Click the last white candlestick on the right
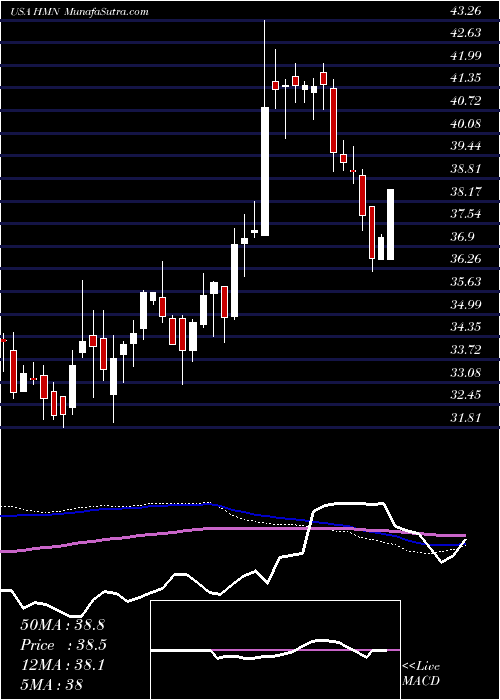 click(x=391, y=225)
